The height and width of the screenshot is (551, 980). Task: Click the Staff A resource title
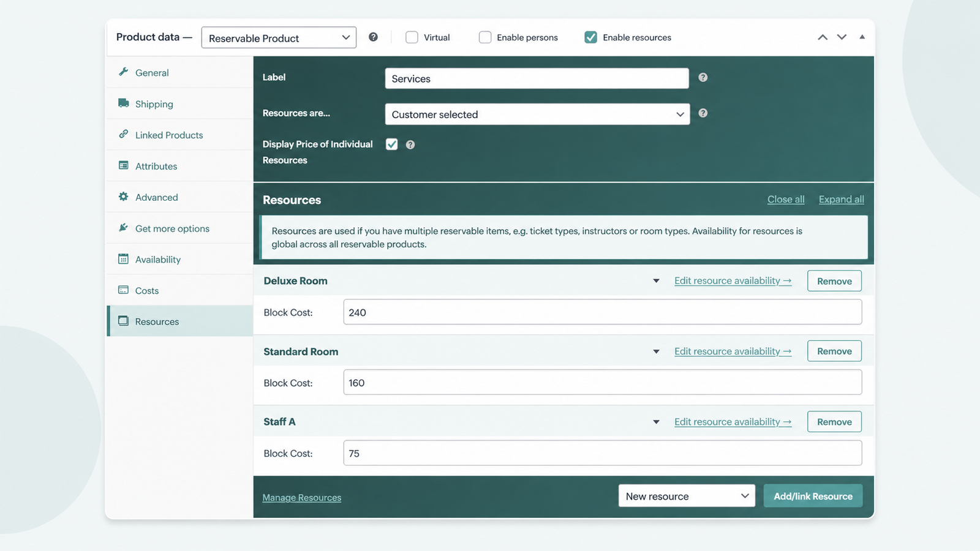(279, 422)
